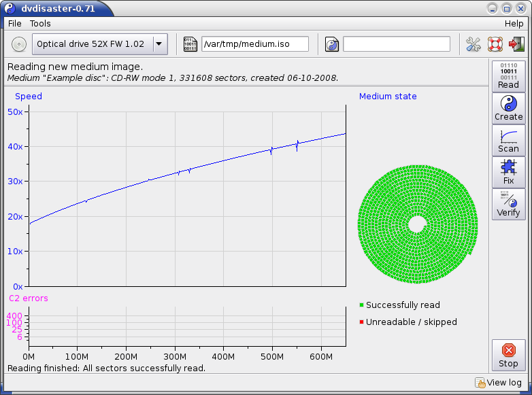Click the "Speed" graph heading
532x395 pixels.
tap(29, 97)
